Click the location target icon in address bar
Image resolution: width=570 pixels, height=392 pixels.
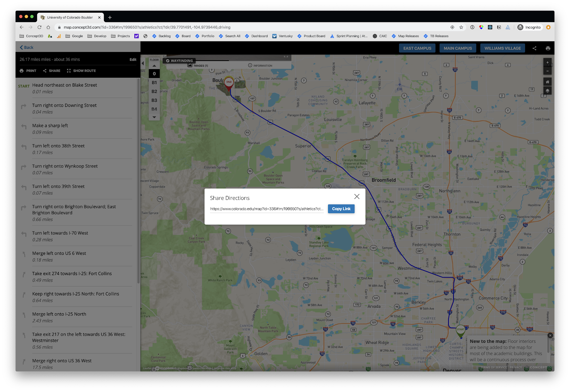click(452, 27)
